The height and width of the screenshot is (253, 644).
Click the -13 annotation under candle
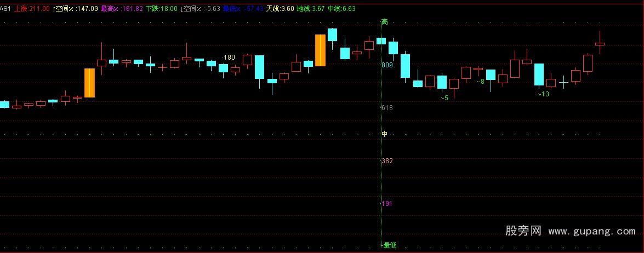coord(543,94)
